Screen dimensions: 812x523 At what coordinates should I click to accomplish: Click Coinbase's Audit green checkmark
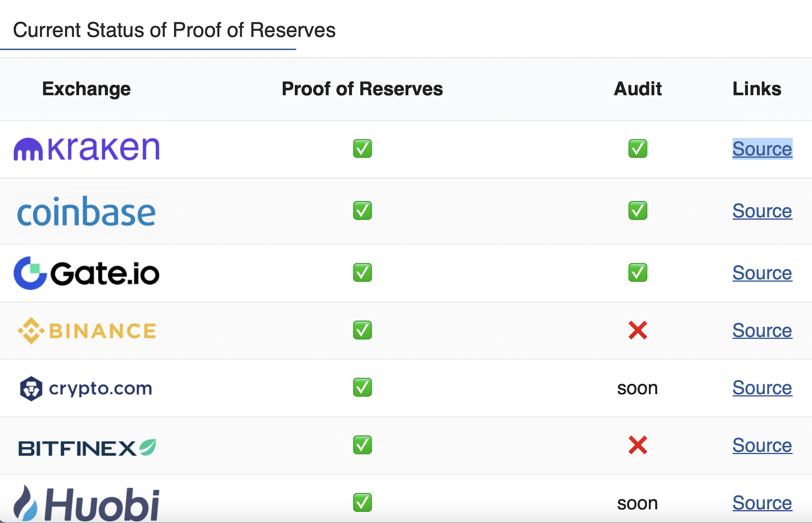click(x=638, y=211)
